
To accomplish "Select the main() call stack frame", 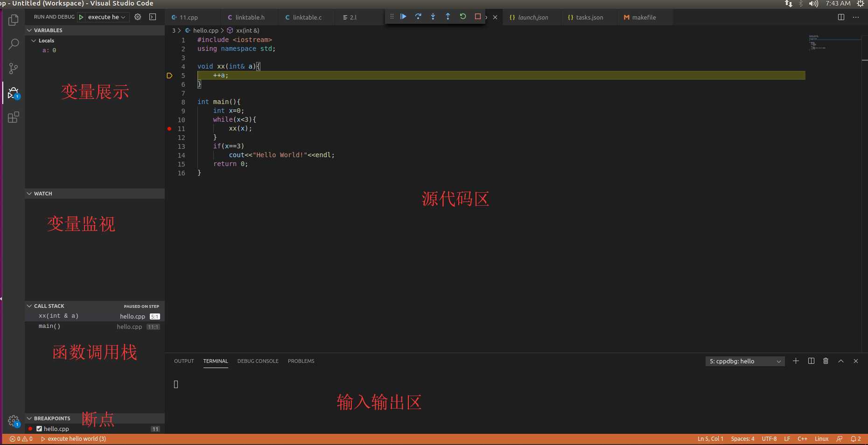I will [95, 327].
